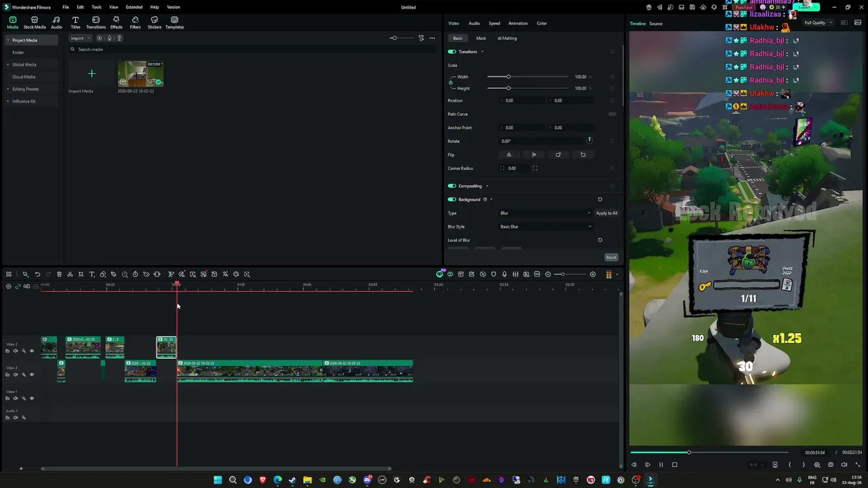
Task: Collapse the Project Media tree item
Action: tap(8, 40)
